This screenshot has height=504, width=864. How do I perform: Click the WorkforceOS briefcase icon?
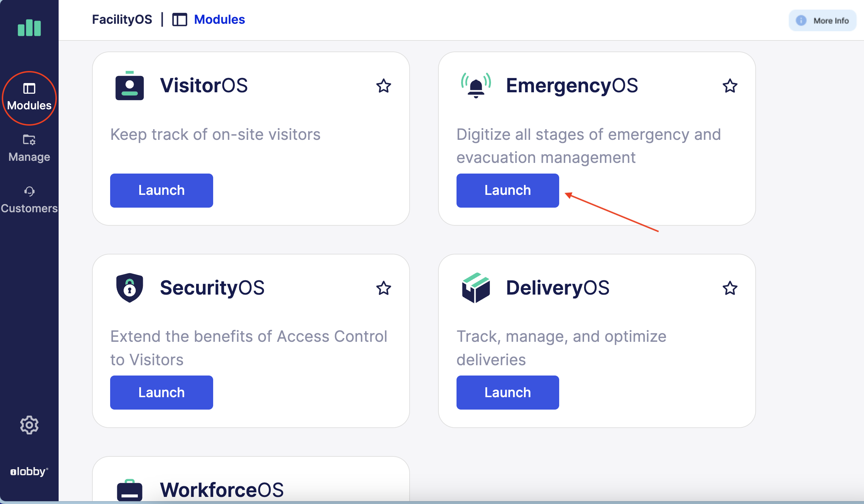click(130, 490)
